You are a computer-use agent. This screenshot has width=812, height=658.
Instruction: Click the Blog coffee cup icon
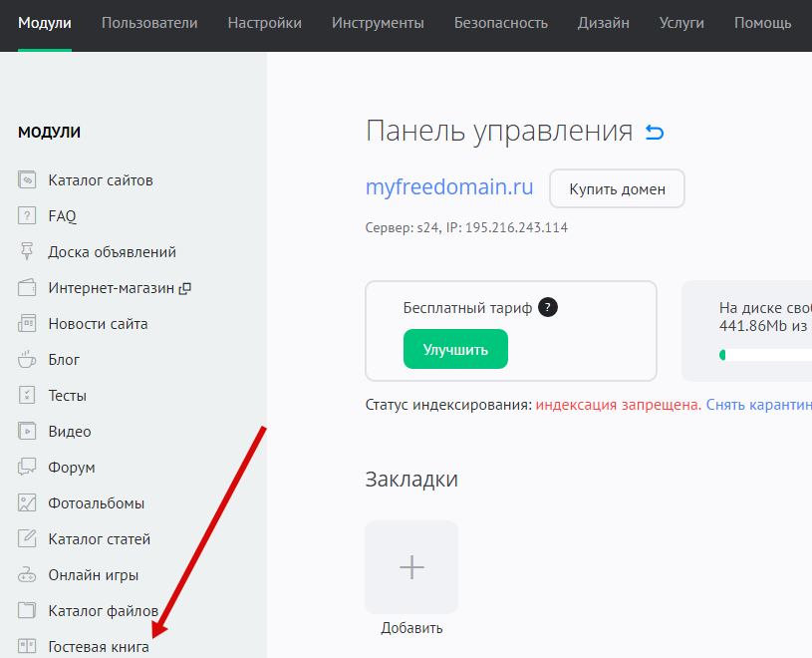(x=27, y=360)
